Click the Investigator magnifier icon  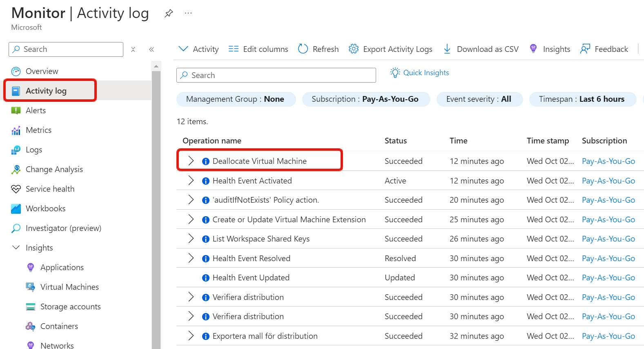pyautogui.click(x=16, y=228)
